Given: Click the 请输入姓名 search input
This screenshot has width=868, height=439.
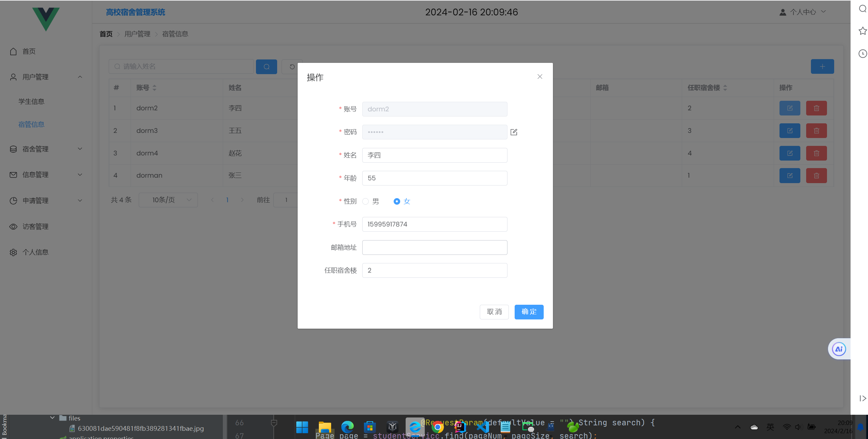Looking at the screenshot, I should (x=181, y=66).
